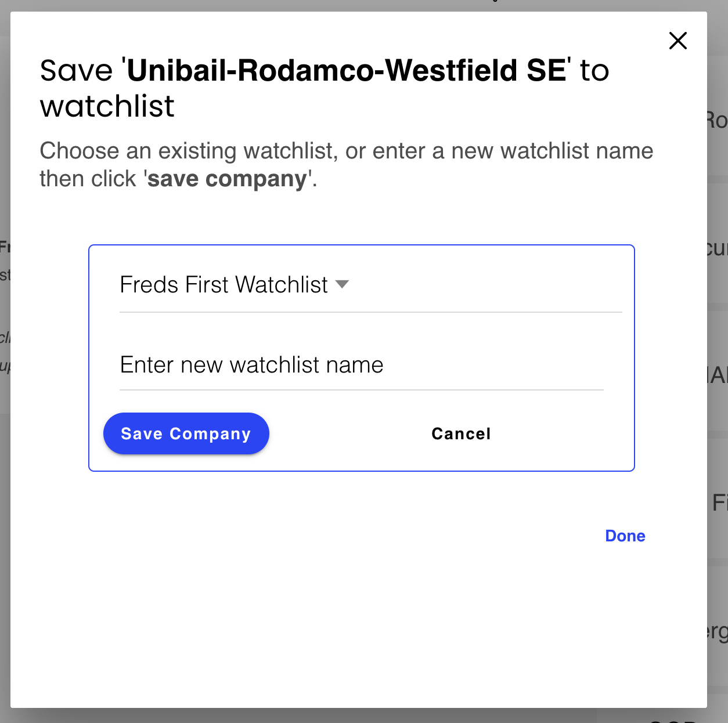Click the dropdown arrow beside Freds First Watchlist
The width and height of the screenshot is (728, 723).
[343, 284]
